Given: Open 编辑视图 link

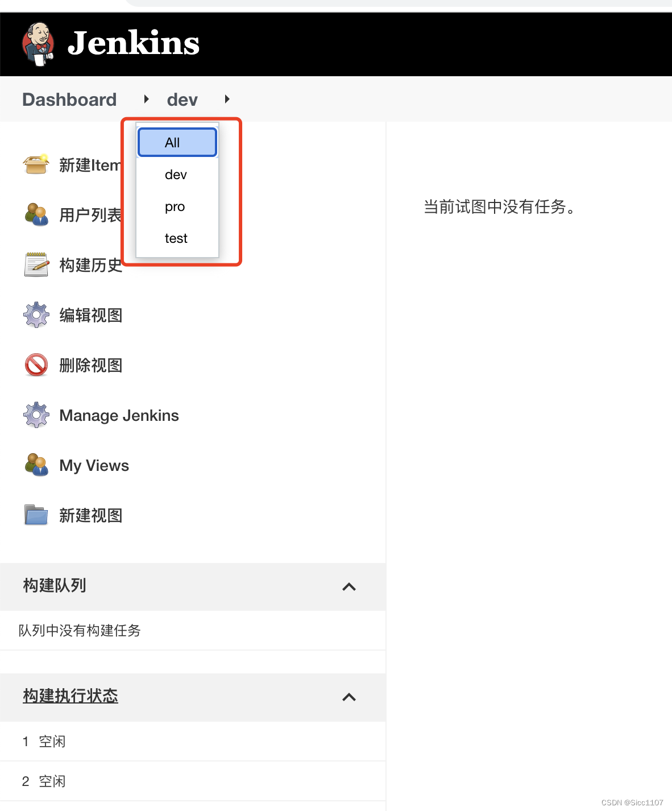Looking at the screenshot, I should click(91, 315).
